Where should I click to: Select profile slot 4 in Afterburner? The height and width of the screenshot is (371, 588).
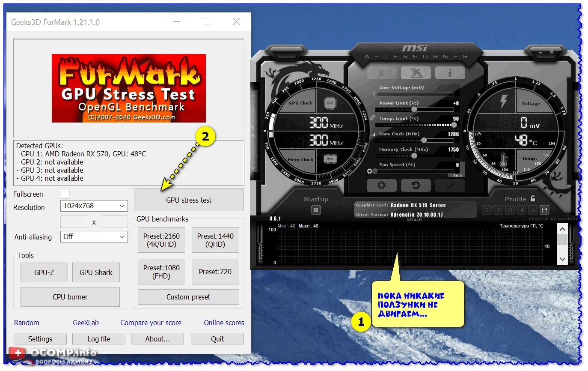tap(521, 210)
